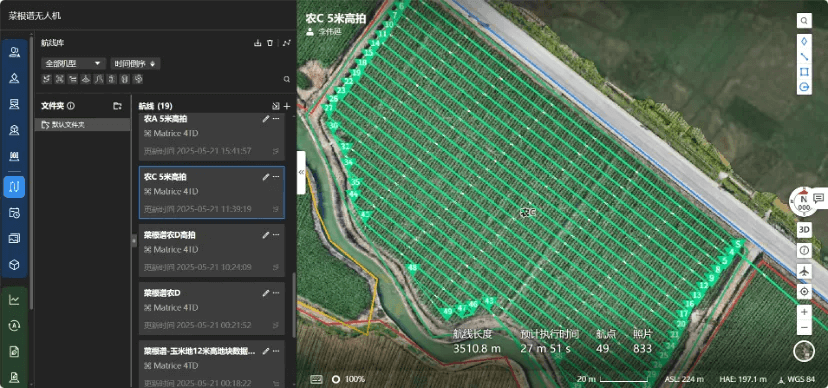This screenshot has width=828, height=388.
Task: Open the map annotations sidebar icon
Action: (14, 79)
